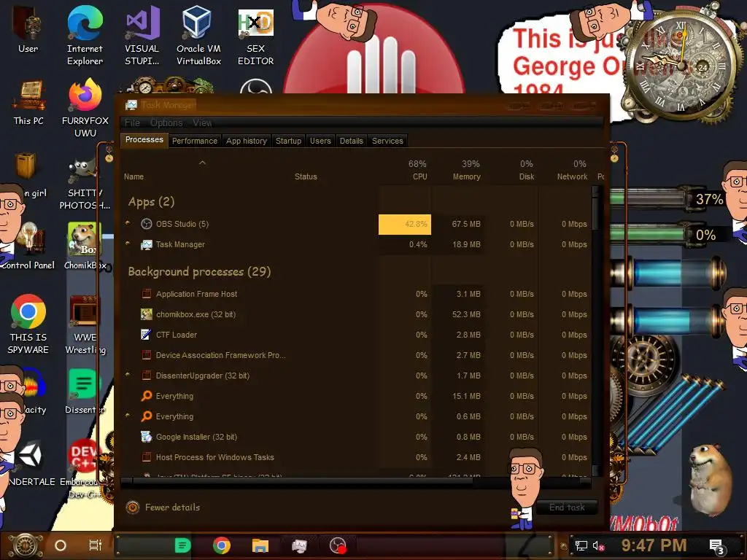Open File Explorer from taskbar

(x=260, y=545)
